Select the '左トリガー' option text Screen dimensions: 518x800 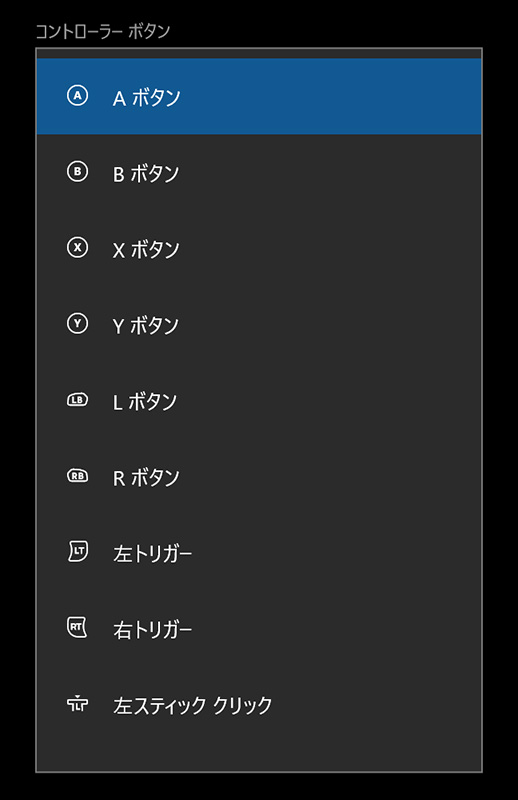click(153, 554)
